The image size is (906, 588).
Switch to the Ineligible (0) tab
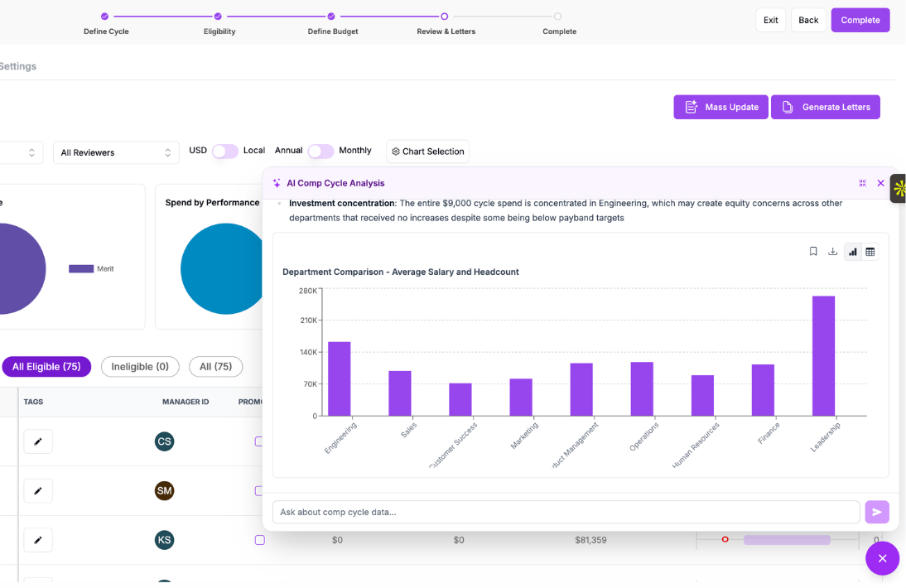(x=140, y=366)
